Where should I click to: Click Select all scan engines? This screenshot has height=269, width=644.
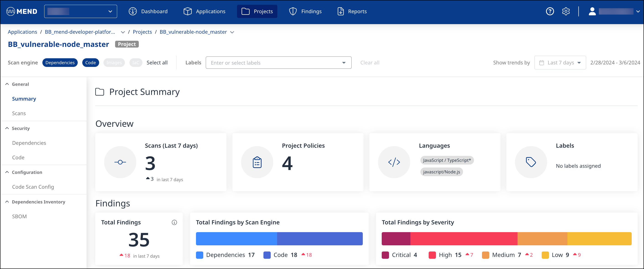(157, 63)
